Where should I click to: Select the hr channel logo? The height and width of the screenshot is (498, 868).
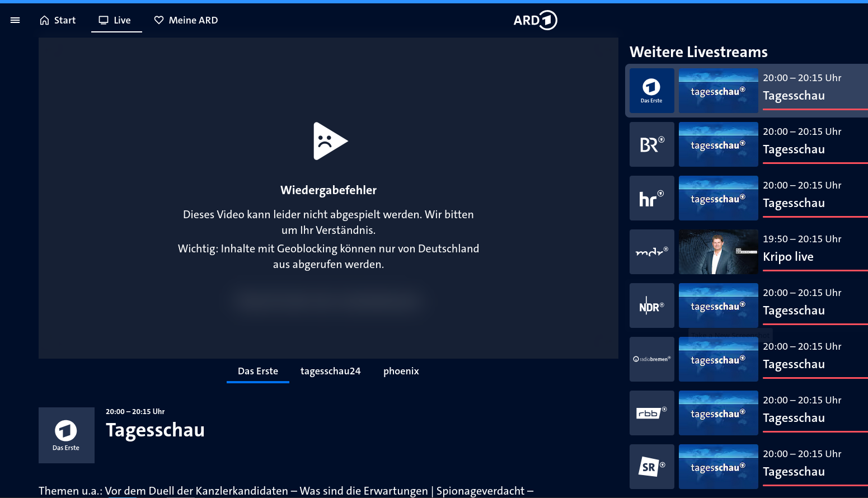(651, 198)
